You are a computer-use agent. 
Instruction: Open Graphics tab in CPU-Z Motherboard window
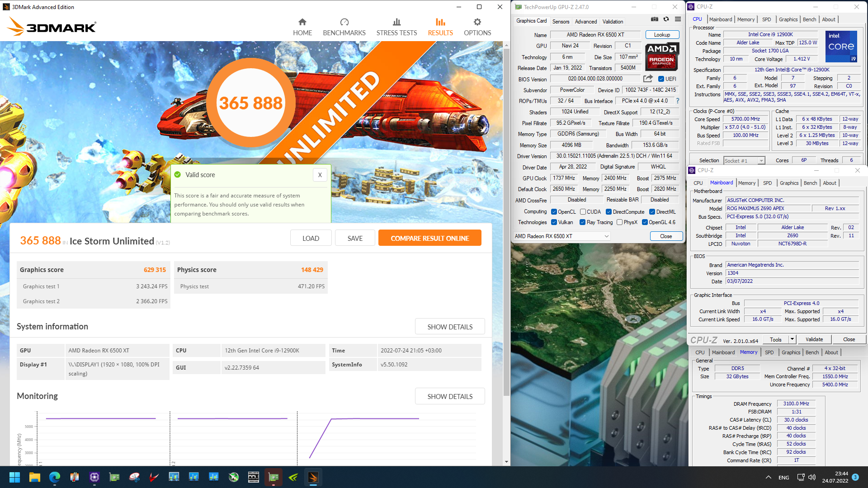[x=789, y=183]
